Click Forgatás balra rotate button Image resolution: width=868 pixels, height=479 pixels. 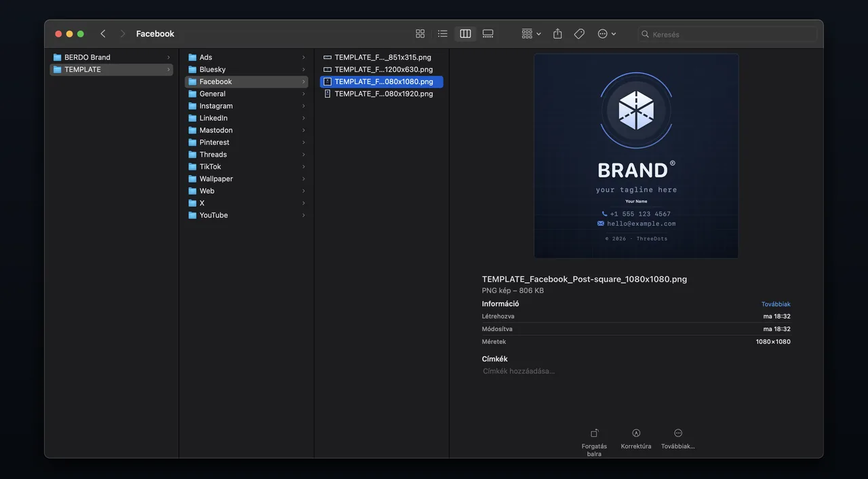pos(594,441)
